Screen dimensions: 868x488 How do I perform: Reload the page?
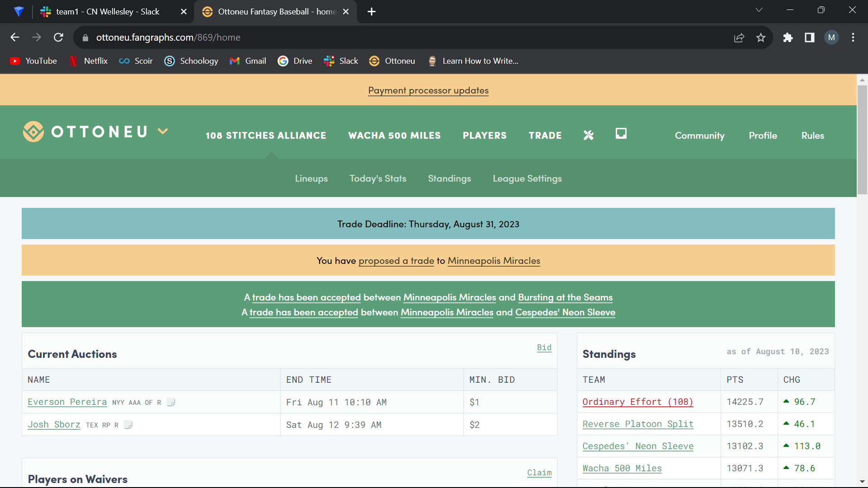pyautogui.click(x=58, y=38)
